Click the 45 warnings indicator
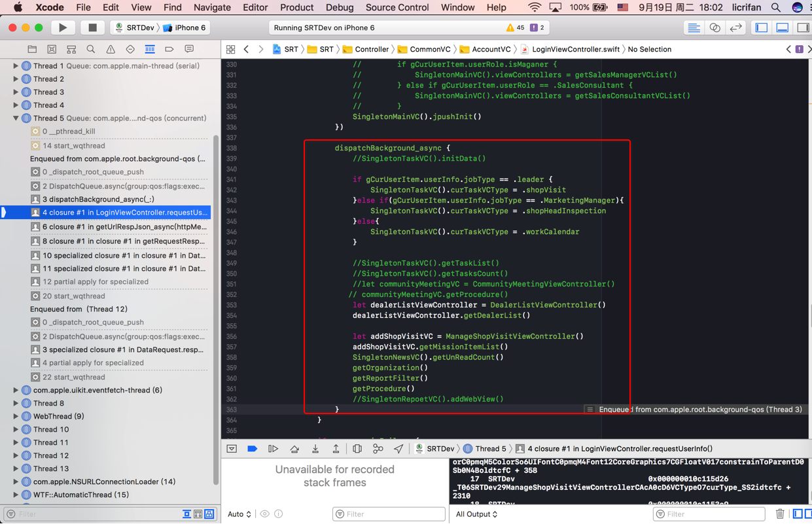 [515, 27]
